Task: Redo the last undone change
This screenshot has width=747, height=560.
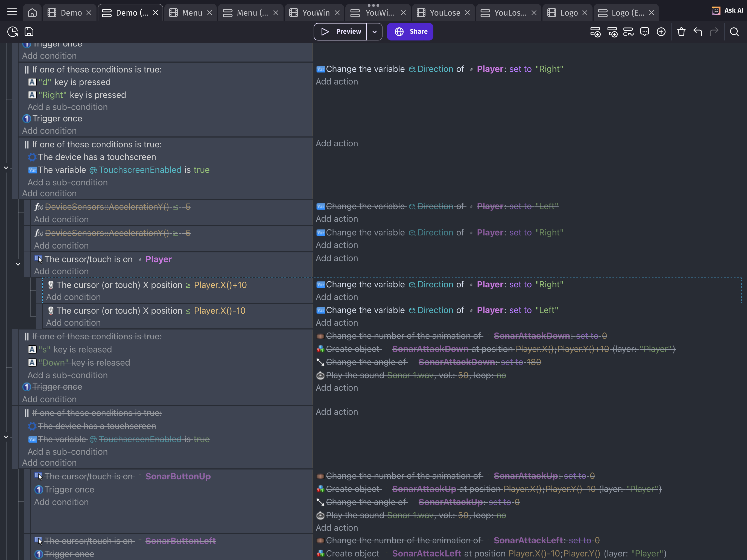Action: [714, 32]
